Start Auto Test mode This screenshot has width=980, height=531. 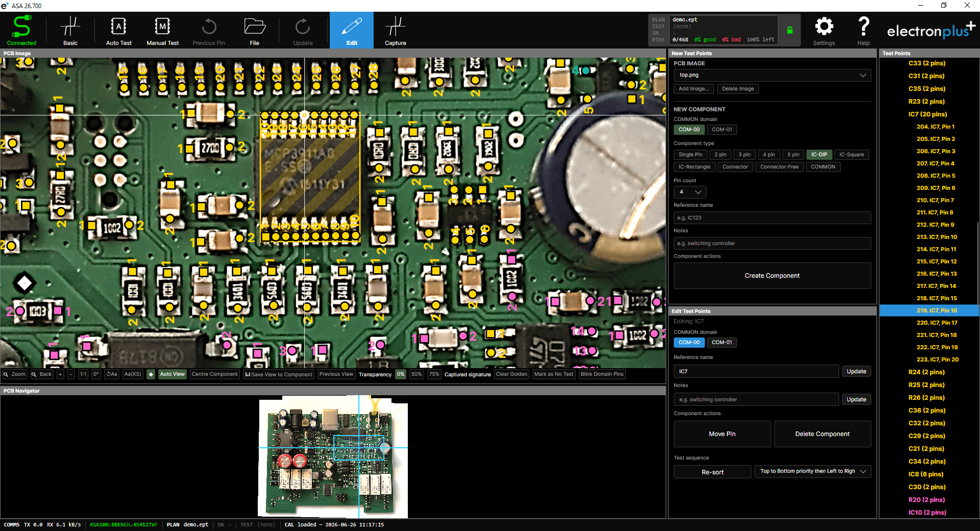click(x=119, y=31)
